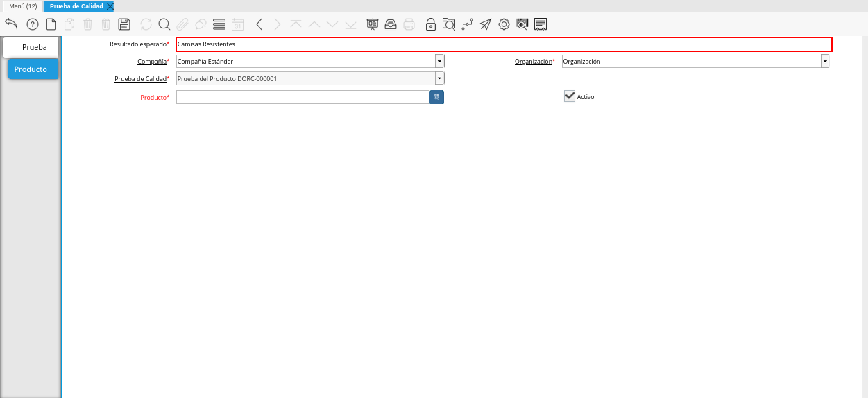The image size is (868, 398).
Task: Expand the Prueba de Calidad dropdown arrow
Action: click(x=439, y=78)
